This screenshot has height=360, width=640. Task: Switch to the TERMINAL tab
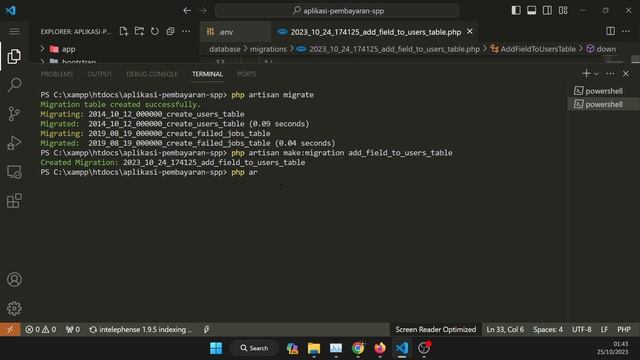[x=207, y=74]
